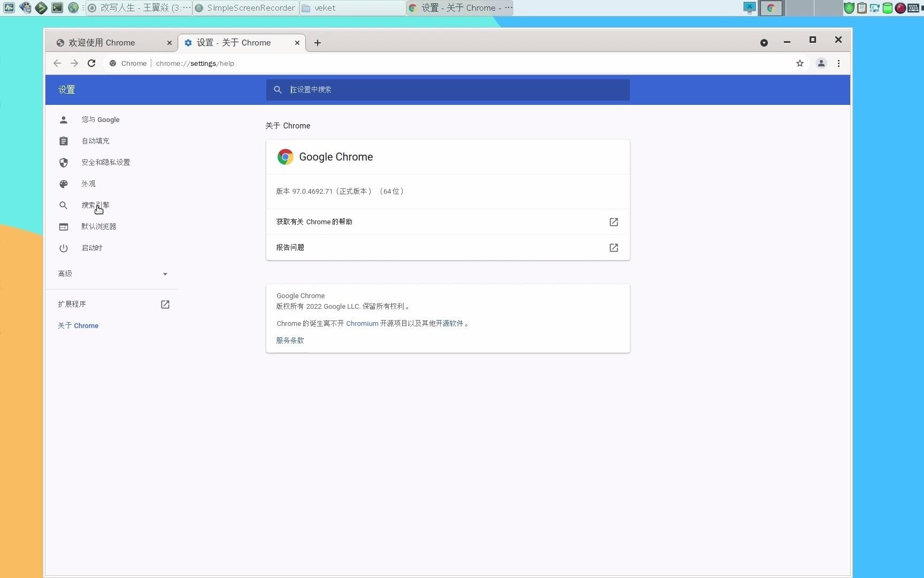Open 获取有关 Chrome 的帮助 row
This screenshot has width=924, height=578.
[x=448, y=222]
